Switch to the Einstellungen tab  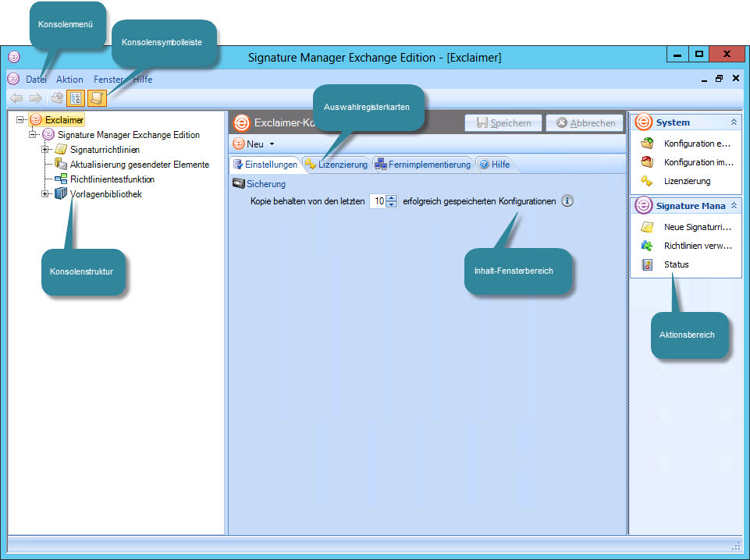point(265,165)
